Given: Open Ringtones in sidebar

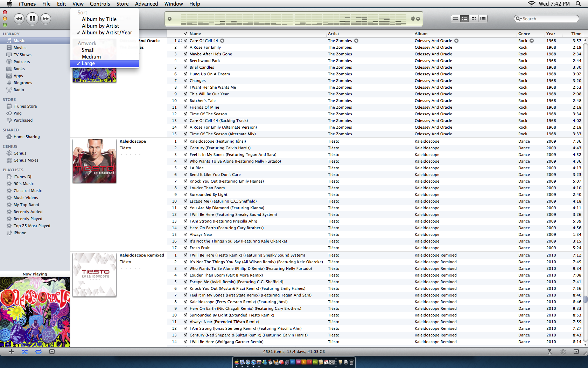Looking at the screenshot, I should pyautogui.click(x=23, y=83).
